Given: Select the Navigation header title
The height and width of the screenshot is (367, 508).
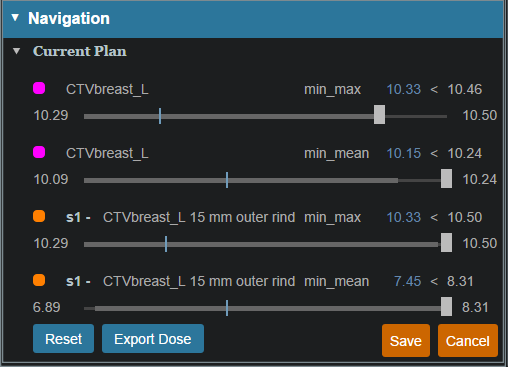Looking at the screenshot, I should point(69,18).
